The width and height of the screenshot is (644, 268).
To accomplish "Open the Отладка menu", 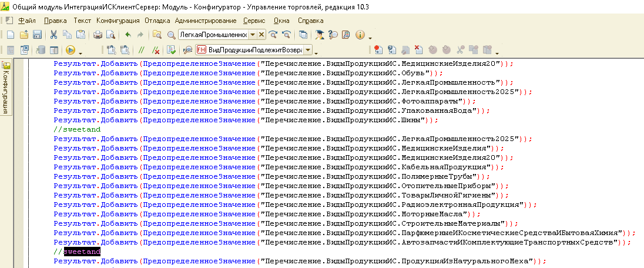I will [157, 21].
